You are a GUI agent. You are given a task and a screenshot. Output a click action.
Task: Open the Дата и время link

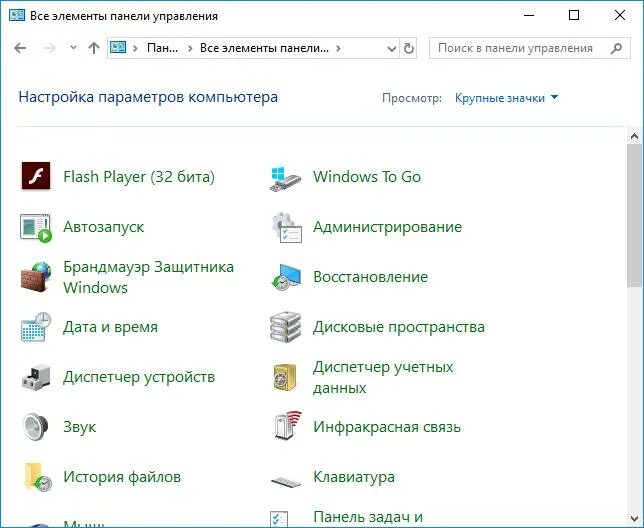[x=110, y=327]
